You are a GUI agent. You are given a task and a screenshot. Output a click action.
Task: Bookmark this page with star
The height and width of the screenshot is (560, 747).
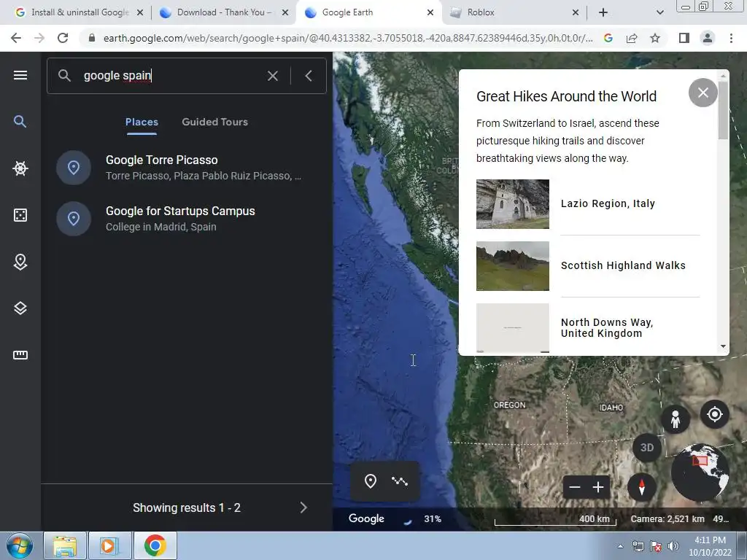[x=655, y=38]
